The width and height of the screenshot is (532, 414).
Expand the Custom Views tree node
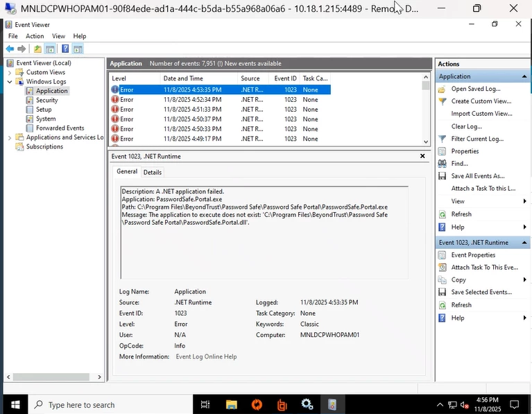point(10,72)
